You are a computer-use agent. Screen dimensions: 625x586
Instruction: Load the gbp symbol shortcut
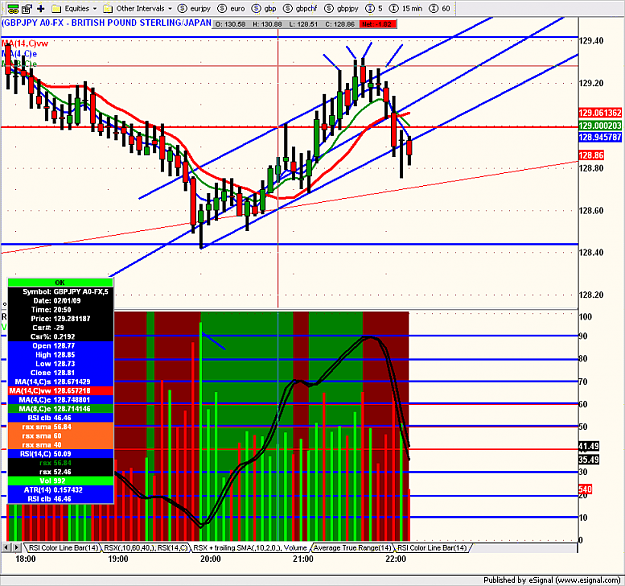tap(264, 8)
